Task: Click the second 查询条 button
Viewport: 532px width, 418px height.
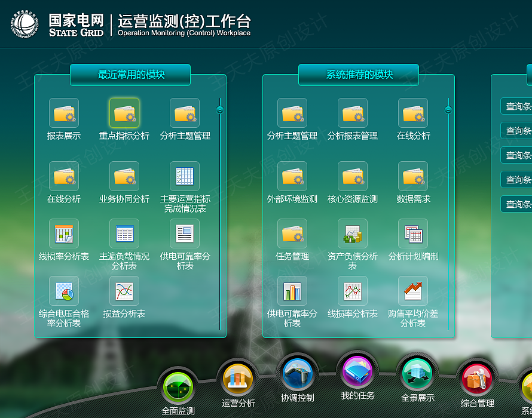Action: click(x=516, y=131)
